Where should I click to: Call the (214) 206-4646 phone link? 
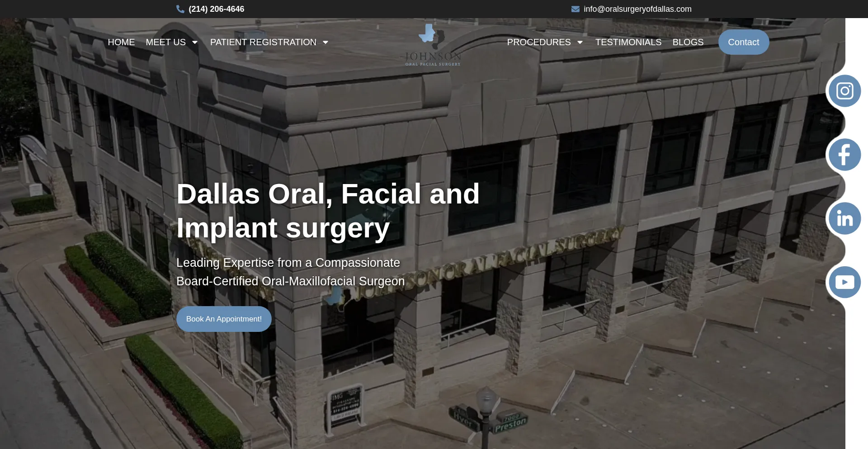coord(216,9)
